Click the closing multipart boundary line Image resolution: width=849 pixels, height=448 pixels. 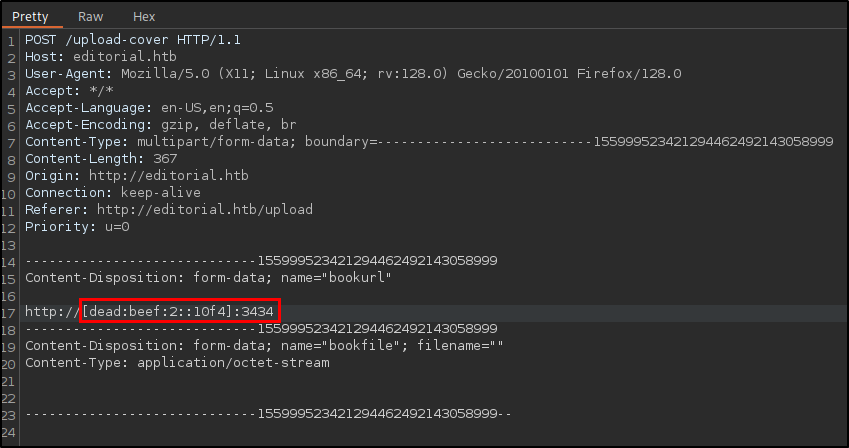point(268,414)
